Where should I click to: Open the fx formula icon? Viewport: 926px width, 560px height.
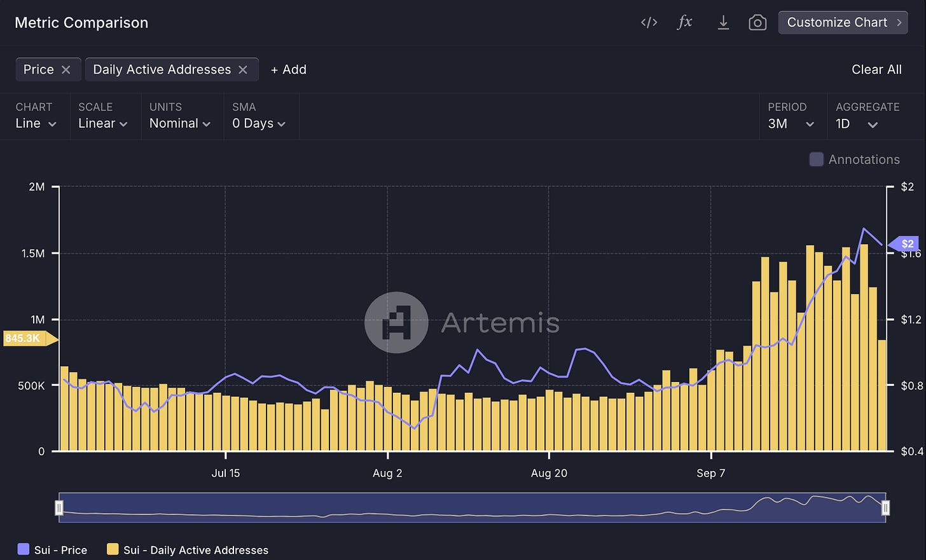(685, 22)
